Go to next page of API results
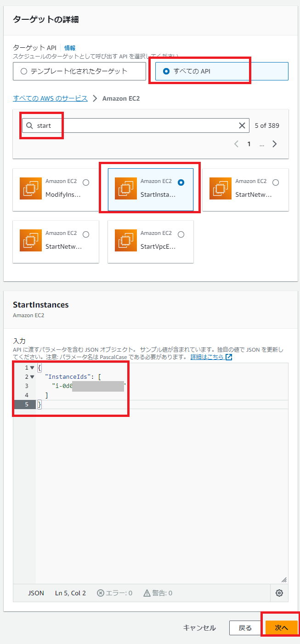The image size is (300, 644). (275, 144)
